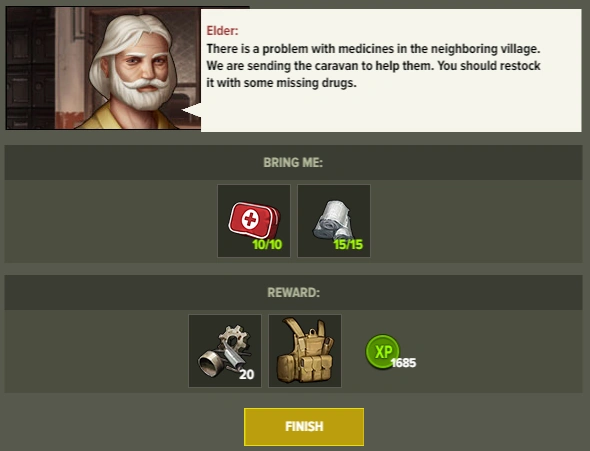590x451 pixels.
Task: Click the red 'Elder:' speaker name
Action: pos(222,31)
